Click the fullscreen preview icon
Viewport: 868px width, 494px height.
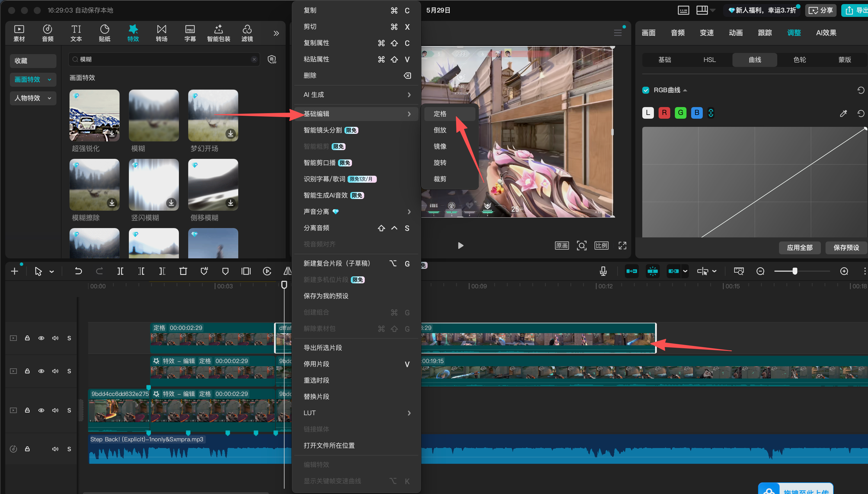622,245
